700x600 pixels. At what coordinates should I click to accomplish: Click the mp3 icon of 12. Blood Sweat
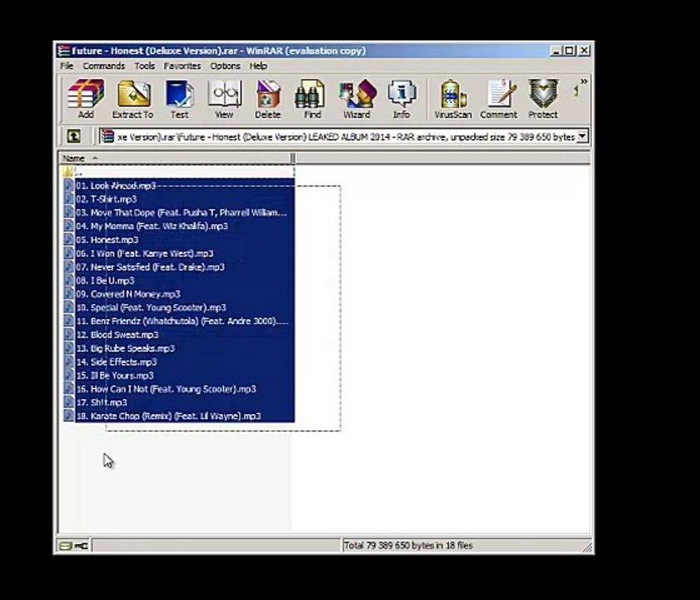pyautogui.click(x=68, y=334)
